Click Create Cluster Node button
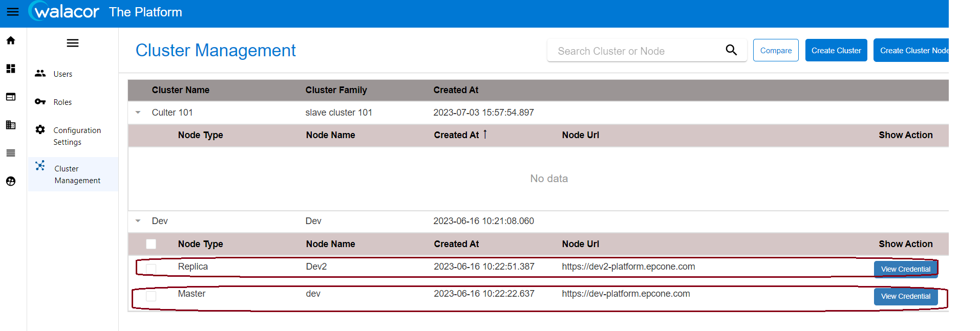 (911, 50)
